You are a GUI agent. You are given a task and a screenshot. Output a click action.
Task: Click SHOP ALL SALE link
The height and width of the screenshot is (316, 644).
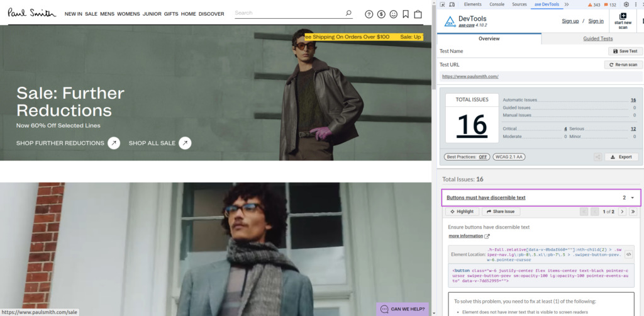coord(152,143)
